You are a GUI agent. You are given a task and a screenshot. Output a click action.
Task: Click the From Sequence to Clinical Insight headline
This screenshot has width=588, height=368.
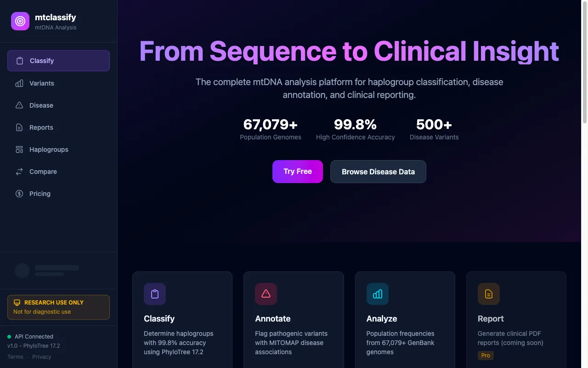pyautogui.click(x=349, y=51)
